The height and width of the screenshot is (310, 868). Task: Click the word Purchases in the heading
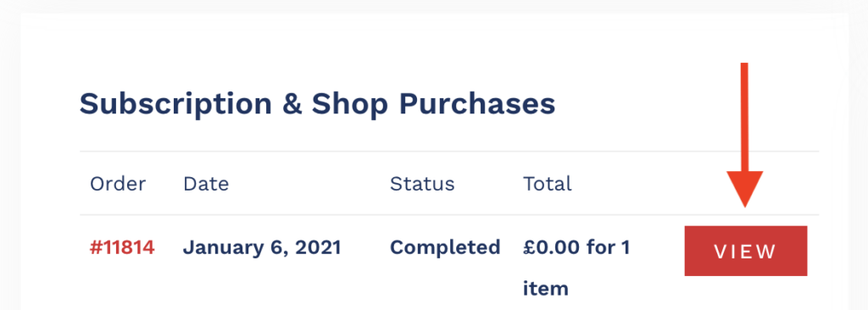[x=477, y=103]
